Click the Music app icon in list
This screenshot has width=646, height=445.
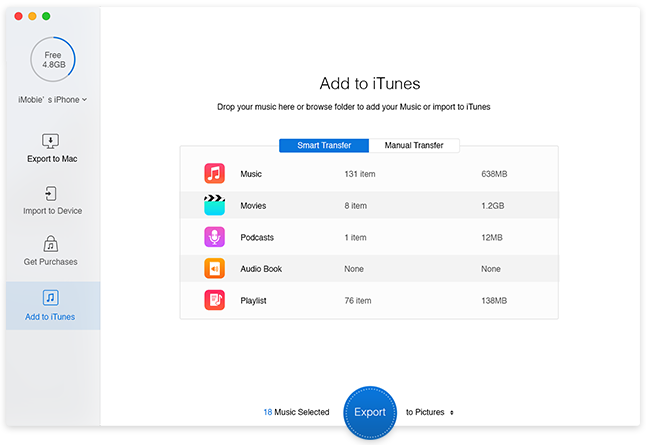point(214,173)
